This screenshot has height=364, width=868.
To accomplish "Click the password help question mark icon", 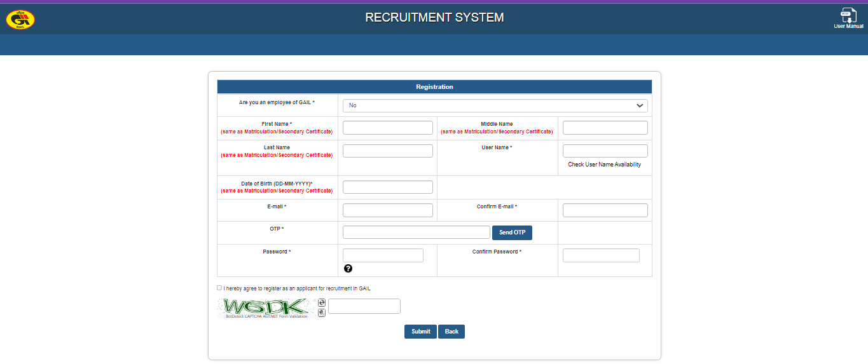I will 348,269.
